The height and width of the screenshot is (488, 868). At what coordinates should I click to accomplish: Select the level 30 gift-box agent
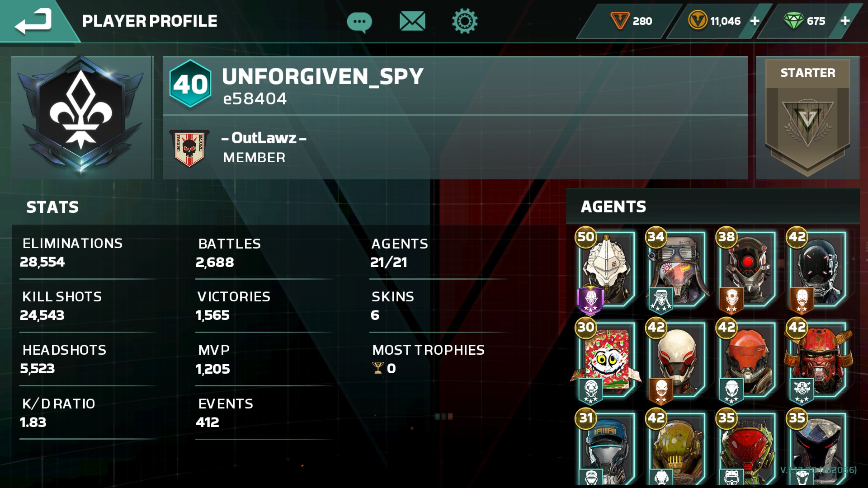(x=605, y=361)
